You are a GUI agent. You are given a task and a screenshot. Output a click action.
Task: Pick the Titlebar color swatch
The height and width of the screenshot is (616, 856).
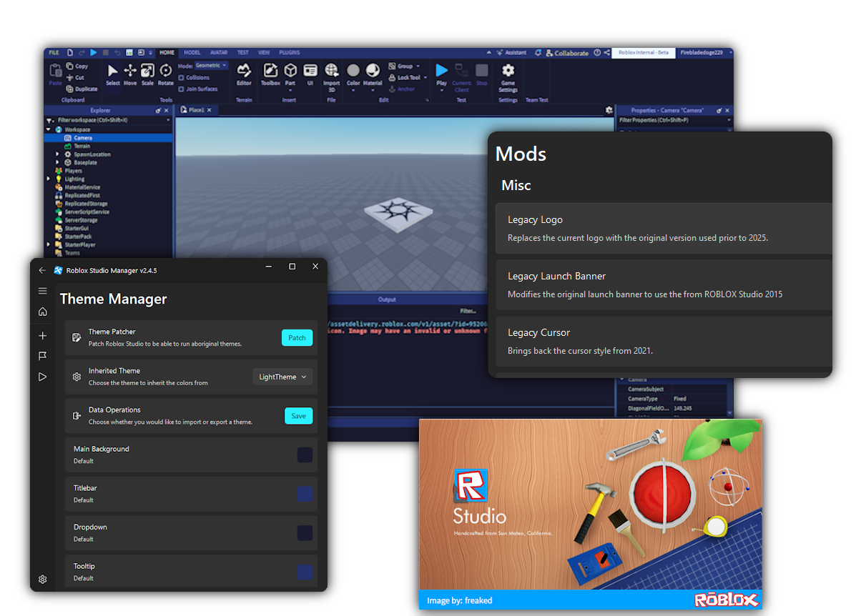click(305, 494)
